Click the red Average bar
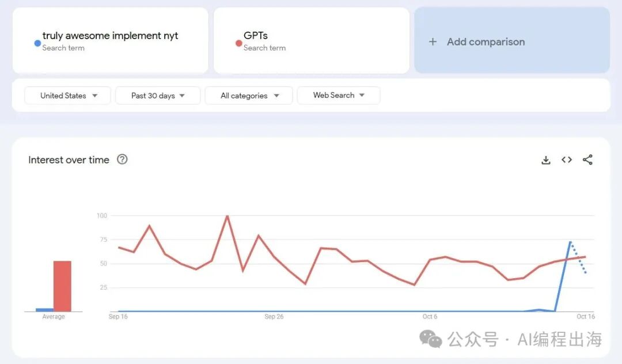The image size is (622, 364). tap(62, 286)
